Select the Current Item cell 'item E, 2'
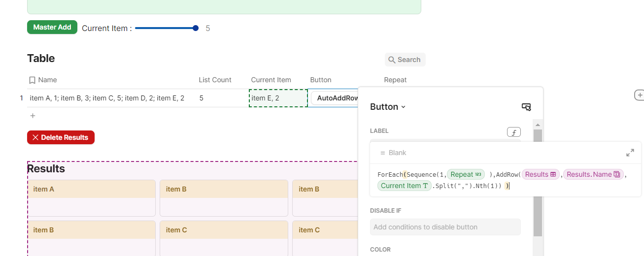644x256 pixels. tap(278, 98)
